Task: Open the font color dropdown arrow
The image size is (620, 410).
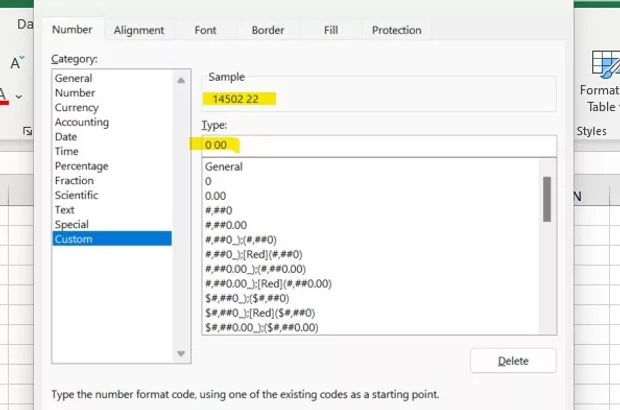Action: click(19, 97)
